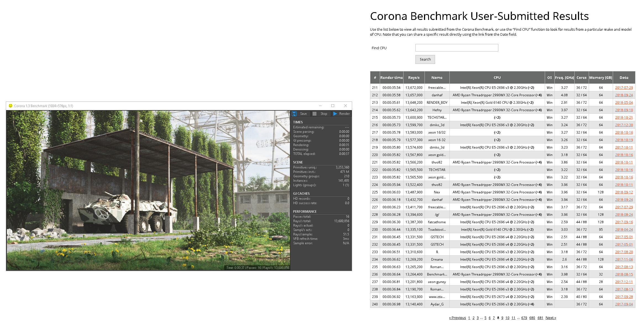Open date link 2018-08-15 in row 236
Screen dimensions: 644x322
[624, 274]
